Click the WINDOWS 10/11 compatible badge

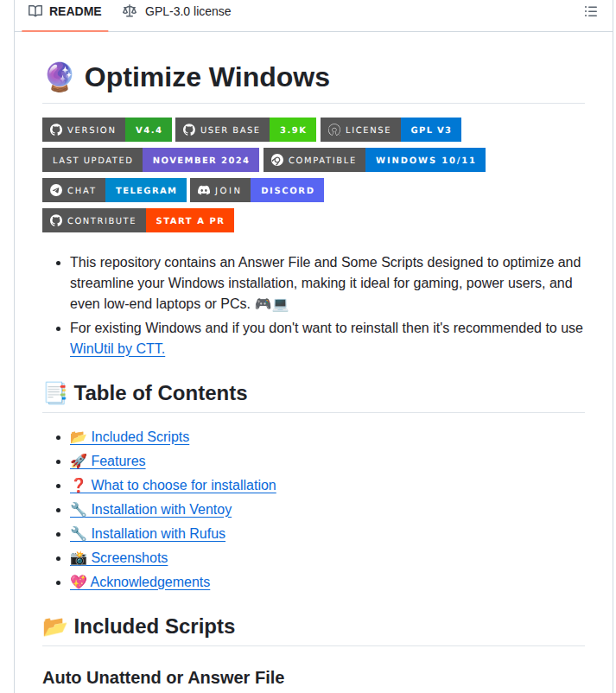(425, 160)
